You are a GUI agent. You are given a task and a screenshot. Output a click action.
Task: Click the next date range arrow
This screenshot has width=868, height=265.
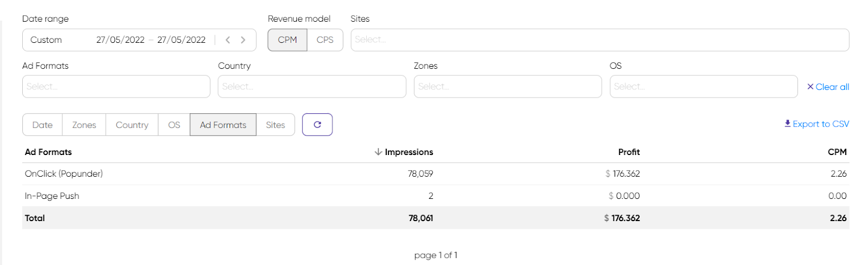(243, 40)
